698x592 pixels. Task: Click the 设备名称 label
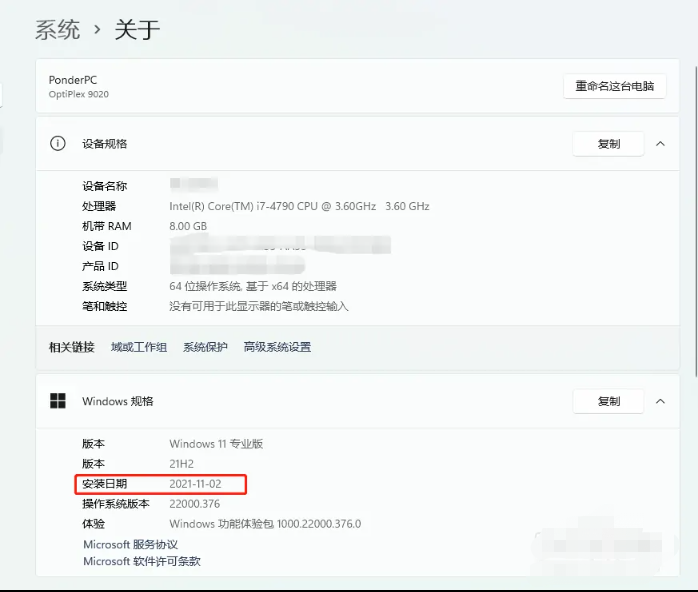(x=105, y=186)
